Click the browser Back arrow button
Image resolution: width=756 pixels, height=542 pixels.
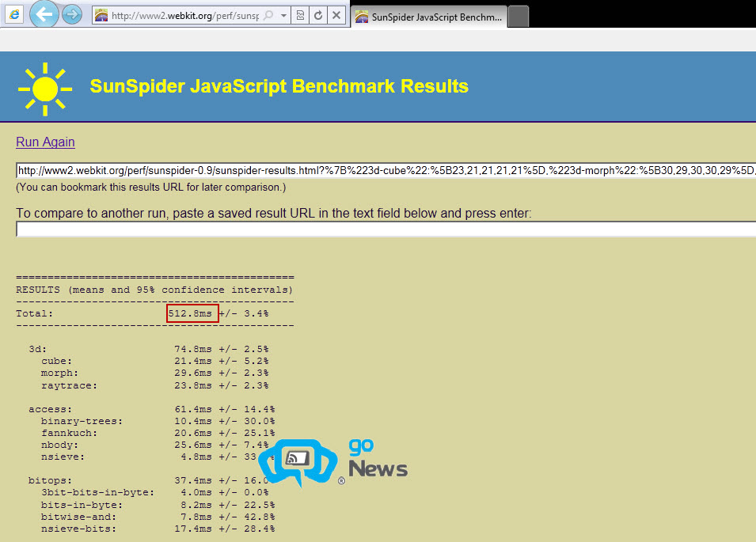[44, 14]
